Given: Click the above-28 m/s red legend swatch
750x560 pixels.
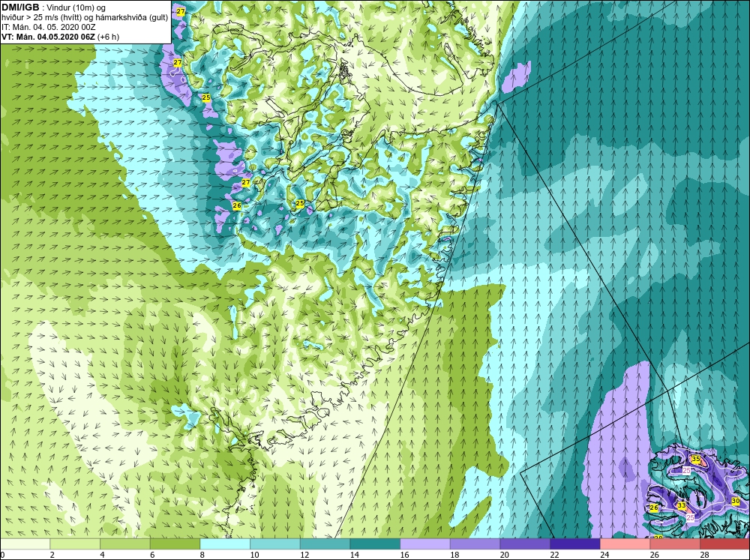Looking at the screenshot, I should [x=725, y=544].
